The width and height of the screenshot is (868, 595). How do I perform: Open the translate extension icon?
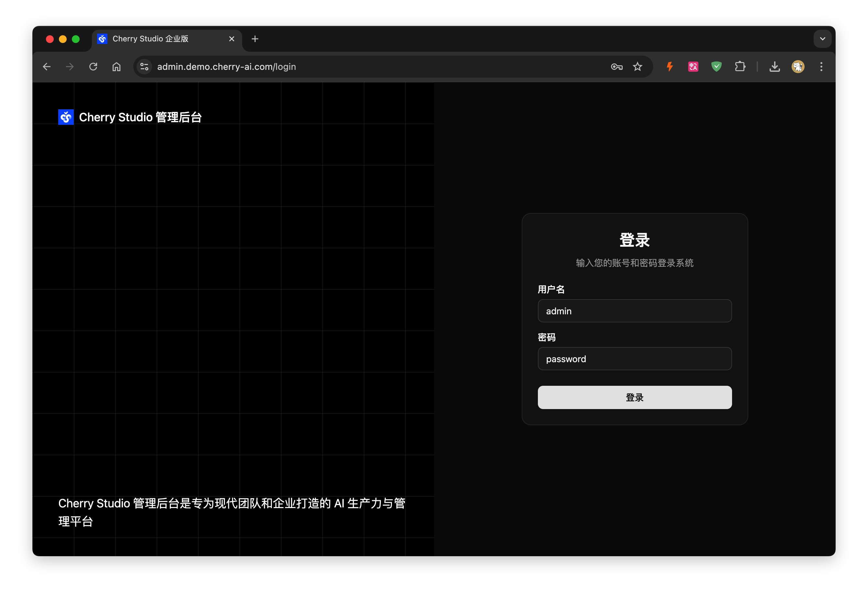[693, 66]
